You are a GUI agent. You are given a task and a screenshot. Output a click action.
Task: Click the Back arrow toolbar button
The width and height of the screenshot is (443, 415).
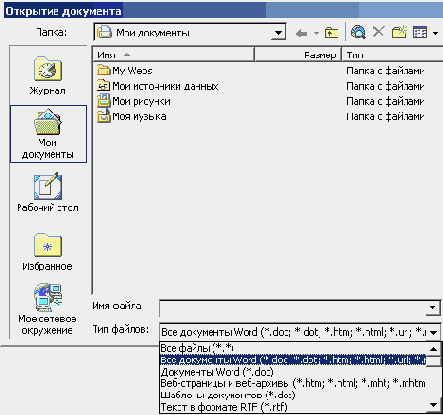point(301,33)
